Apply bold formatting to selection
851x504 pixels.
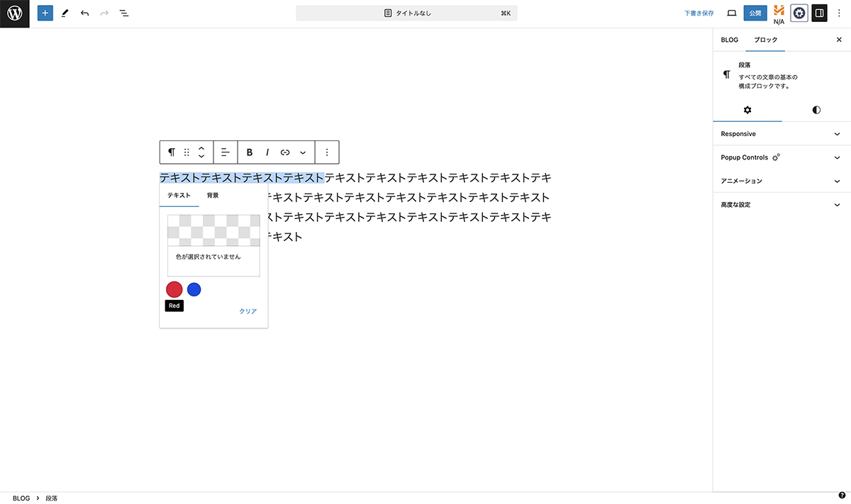tap(250, 152)
